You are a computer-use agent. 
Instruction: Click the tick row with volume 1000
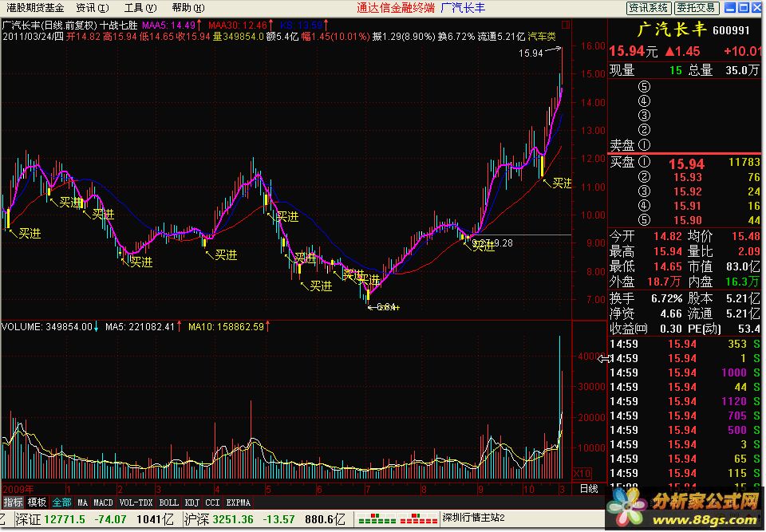(x=685, y=372)
